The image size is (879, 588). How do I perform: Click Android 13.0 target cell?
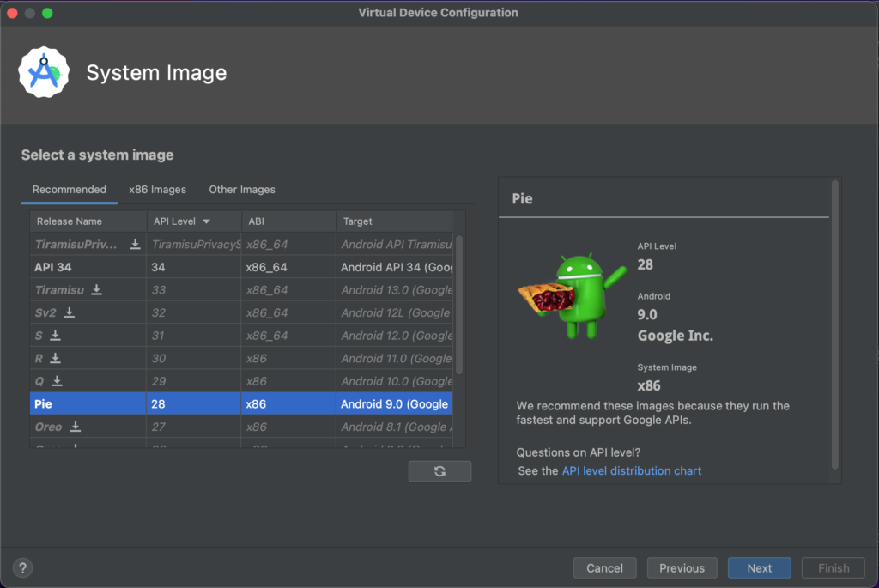tap(395, 290)
